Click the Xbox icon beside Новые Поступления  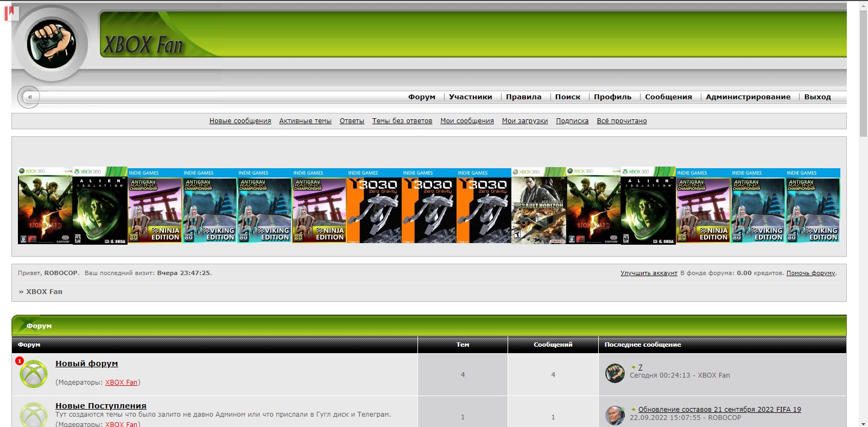coord(34,415)
